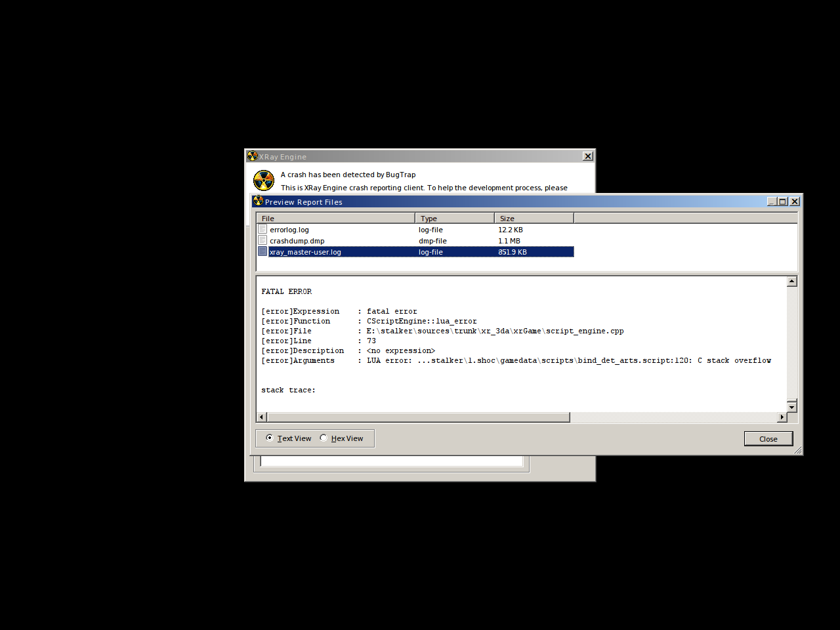Click the dmp-file type cell

(432, 241)
